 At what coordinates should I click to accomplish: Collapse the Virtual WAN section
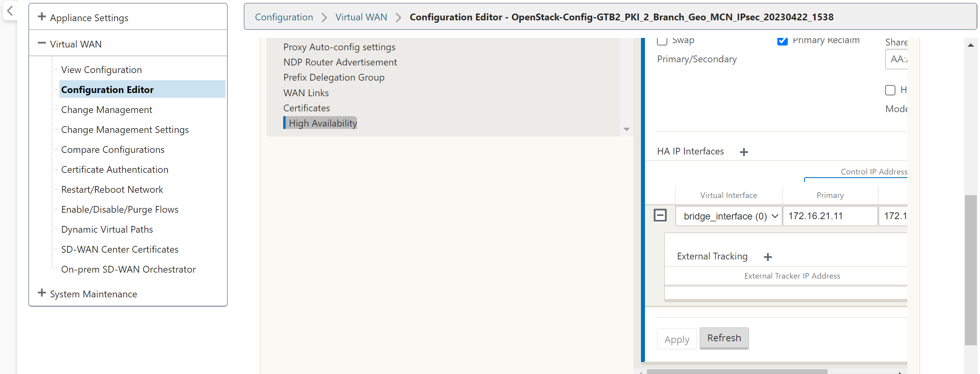click(41, 43)
